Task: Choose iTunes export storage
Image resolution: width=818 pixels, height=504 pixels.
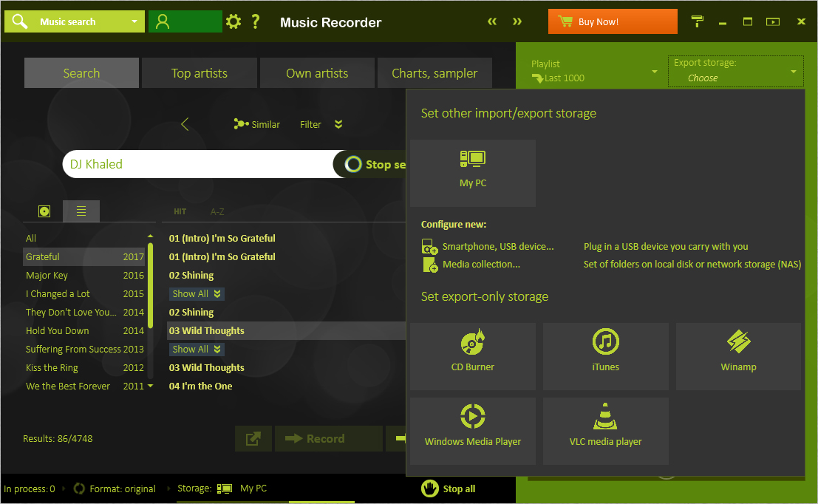Action: tap(606, 356)
